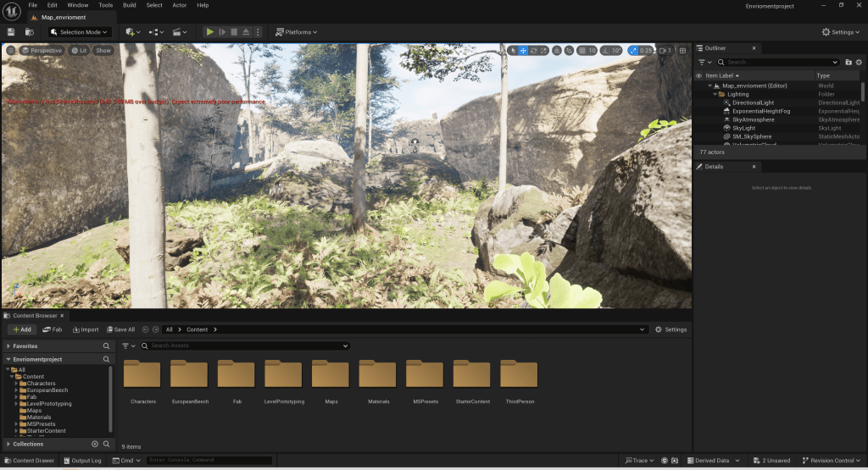Toggle scale snapping button

tap(634, 51)
